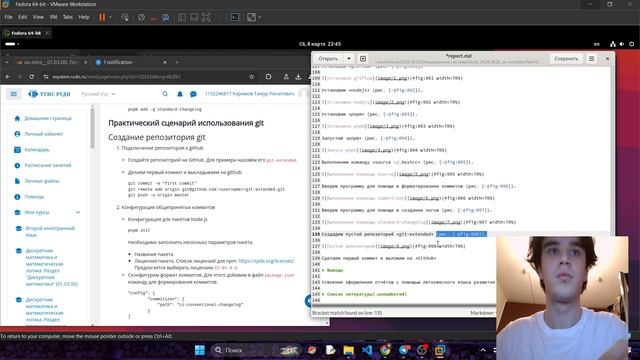Open the Русский language dropdown
640x360 pixels.
click(98, 94)
